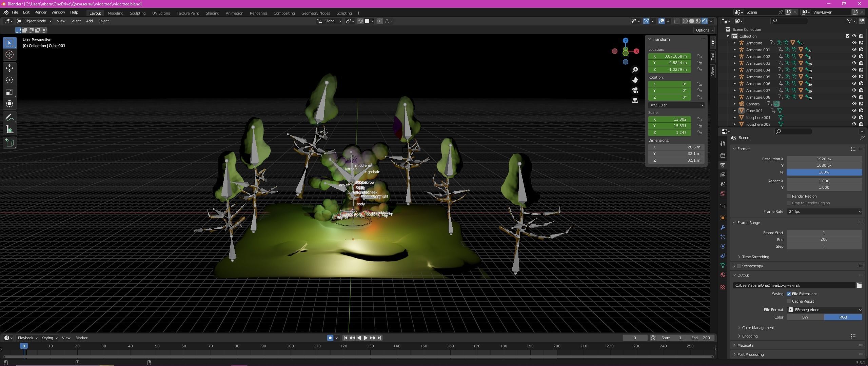
Task: Hide Camera in viewport
Action: 854,104
